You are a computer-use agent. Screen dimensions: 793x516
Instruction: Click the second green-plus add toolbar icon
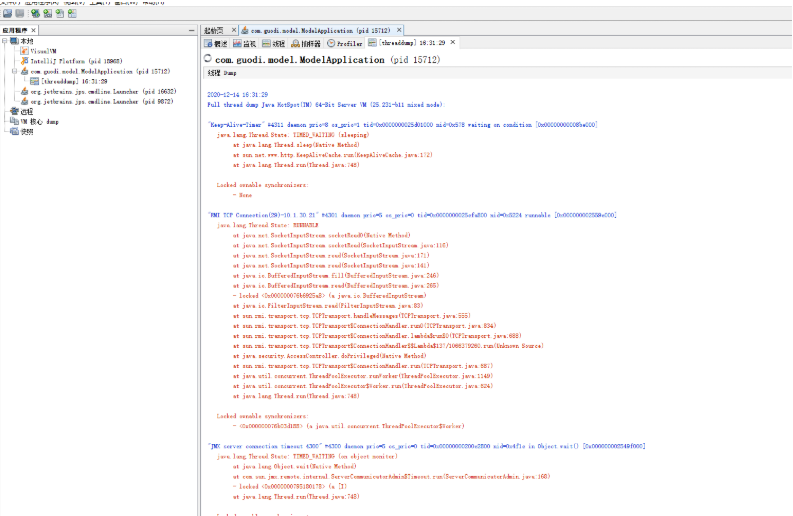48,14
